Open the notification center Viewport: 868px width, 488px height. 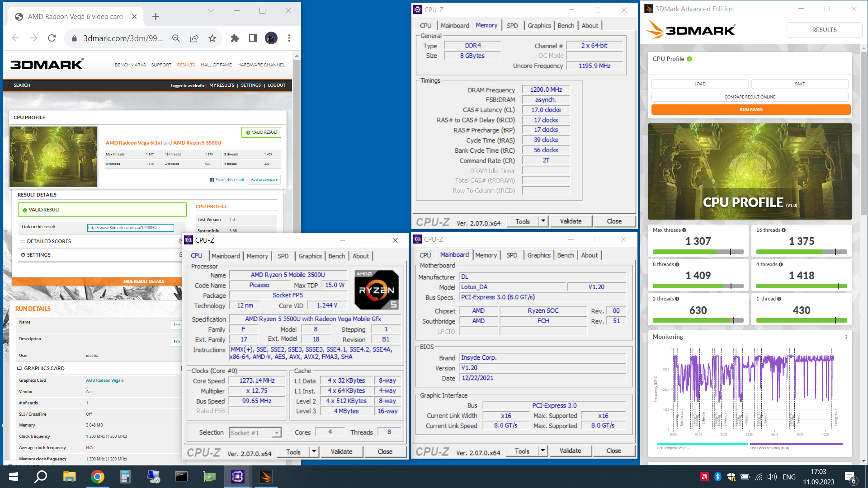tap(849, 477)
